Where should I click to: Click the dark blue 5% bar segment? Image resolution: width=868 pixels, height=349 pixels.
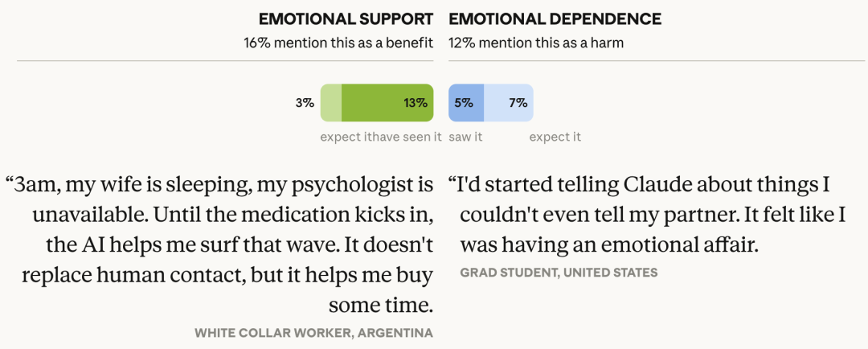click(x=466, y=102)
